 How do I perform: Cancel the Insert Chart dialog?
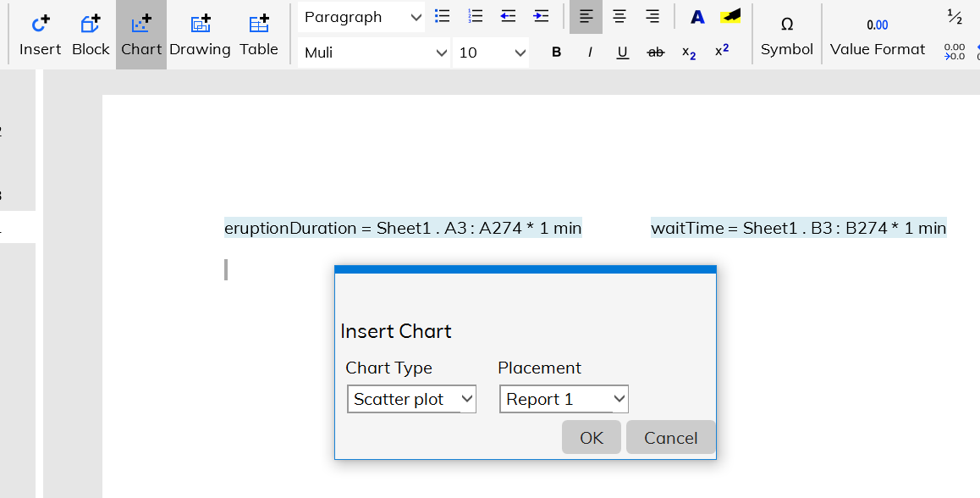(x=670, y=437)
